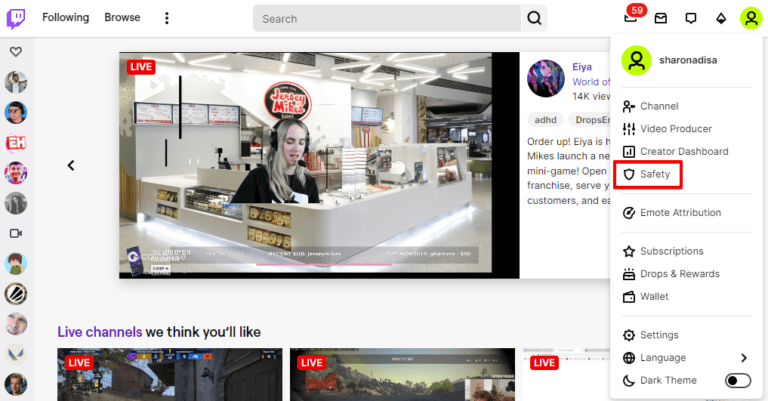Click the featured Jersey Mike's stream video
The height and width of the screenshot is (401, 768).
click(319, 165)
